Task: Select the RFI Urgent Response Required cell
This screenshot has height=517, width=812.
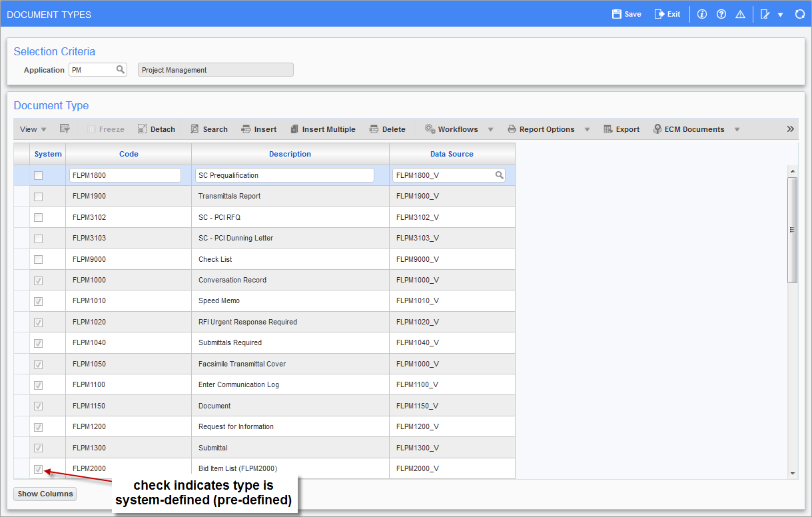Action: coord(290,322)
